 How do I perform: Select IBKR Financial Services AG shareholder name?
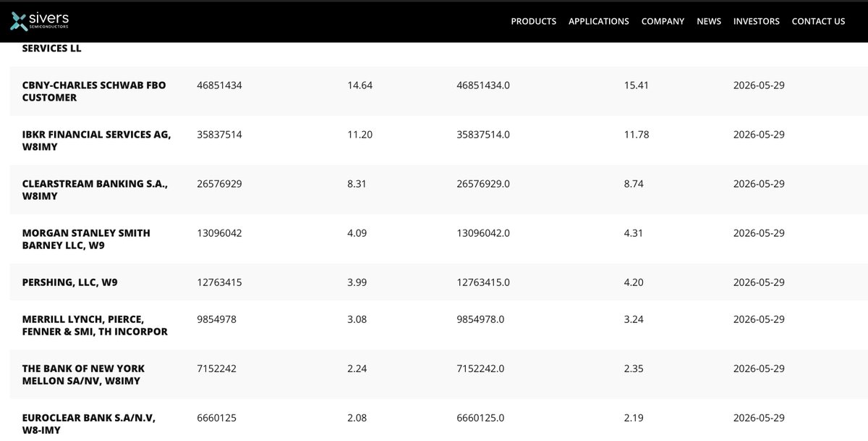click(97, 140)
